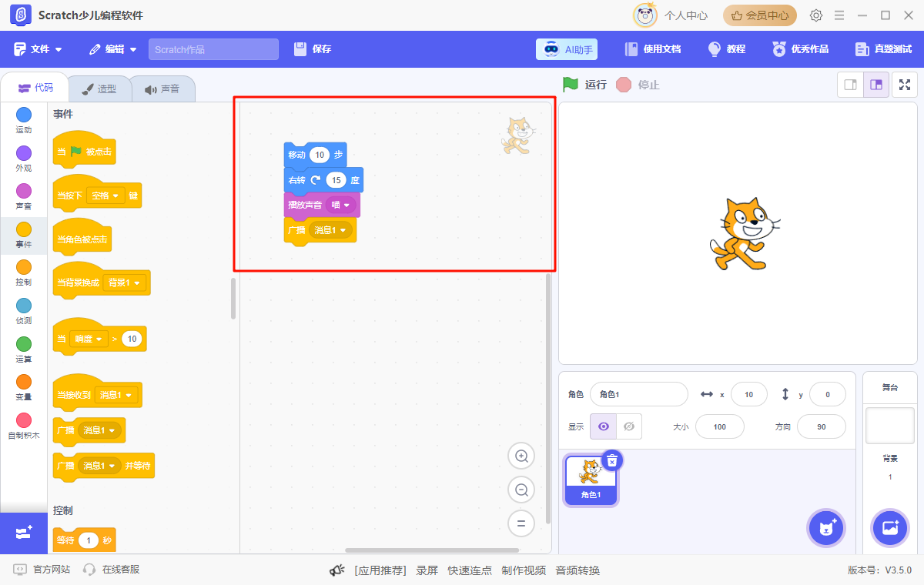Click the add-sprite cat button

(x=826, y=528)
